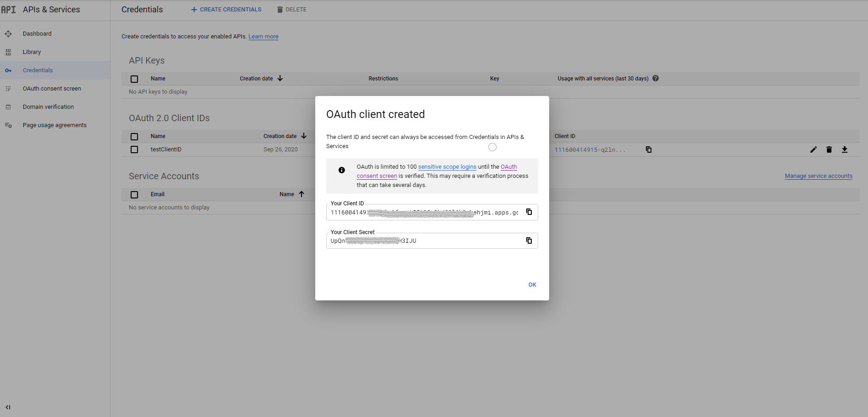The width and height of the screenshot is (868, 417).
Task: Open help for Usage with all services
Action: [x=656, y=79]
